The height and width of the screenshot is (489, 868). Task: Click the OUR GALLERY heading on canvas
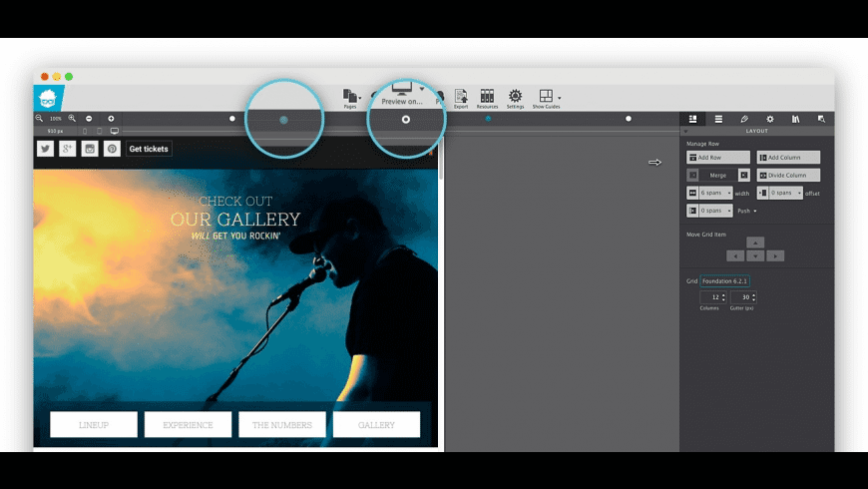coord(235,220)
